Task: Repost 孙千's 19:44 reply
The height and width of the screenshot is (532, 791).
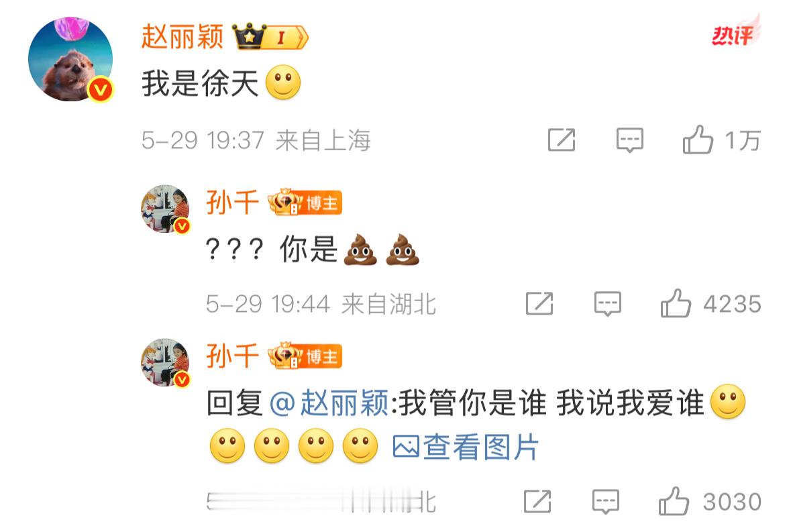Action: (x=539, y=303)
